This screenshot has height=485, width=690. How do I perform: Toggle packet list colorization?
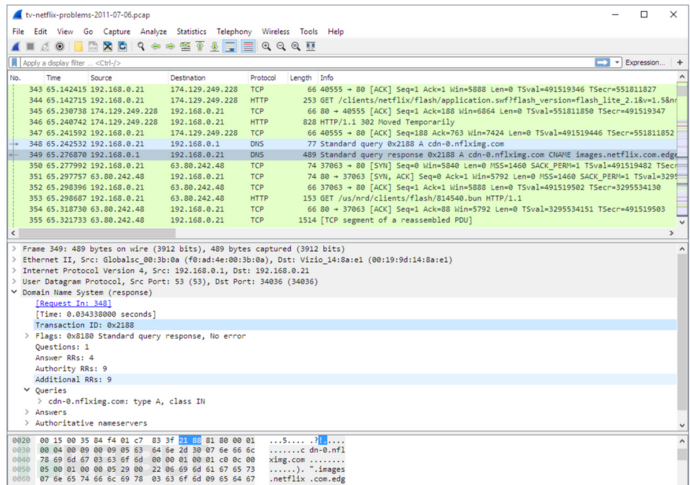pyautogui.click(x=247, y=46)
